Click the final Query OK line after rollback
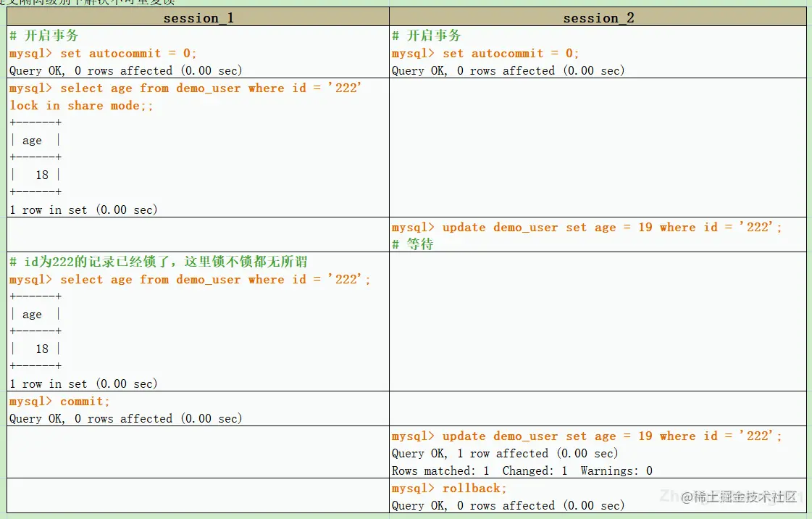This screenshot has width=812, height=519. point(507,505)
